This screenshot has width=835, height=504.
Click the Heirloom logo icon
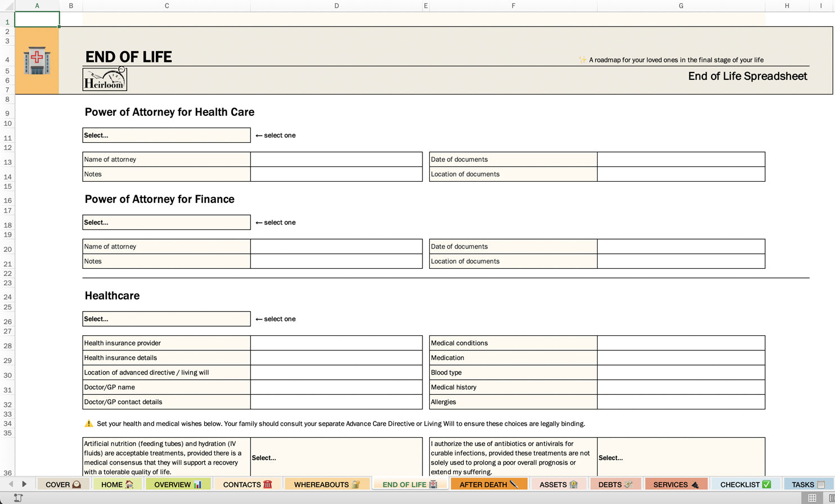point(105,79)
